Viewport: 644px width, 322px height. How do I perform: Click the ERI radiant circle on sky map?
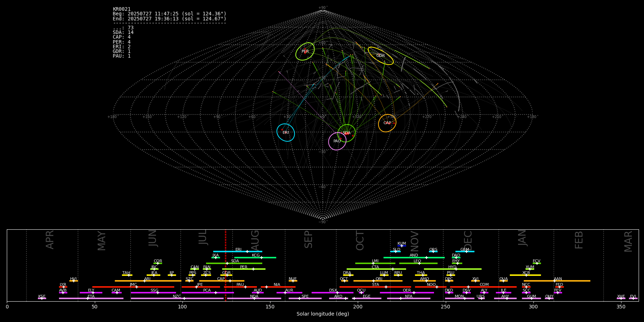pyautogui.click(x=286, y=132)
